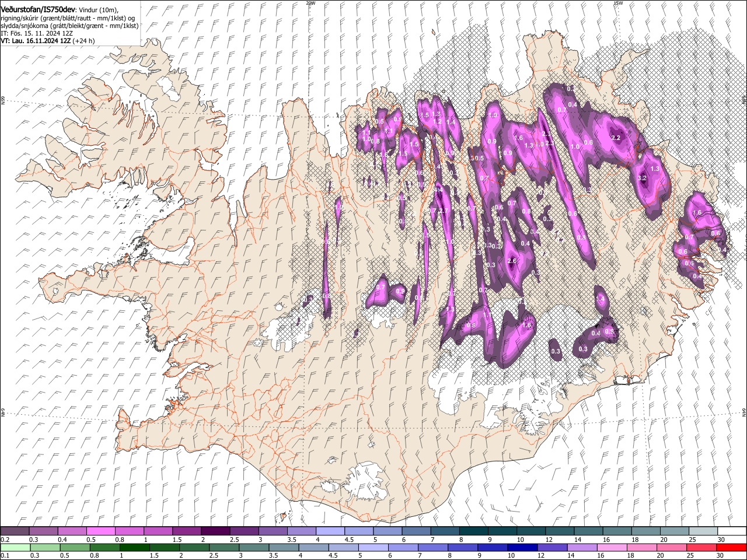Pick the dark teal 8 swatch in upper legend
The image size is (747, 560).
474,531
